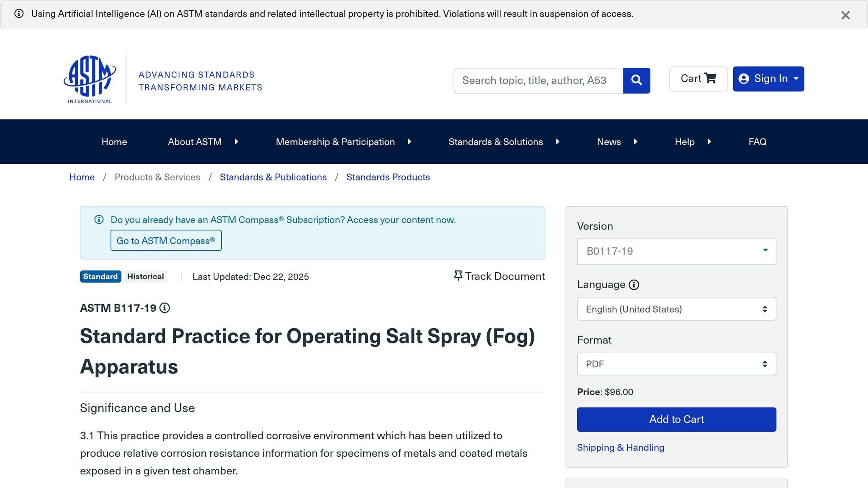Click the Standard badge
Screen dimensions: 868x488
pos(100,277)
